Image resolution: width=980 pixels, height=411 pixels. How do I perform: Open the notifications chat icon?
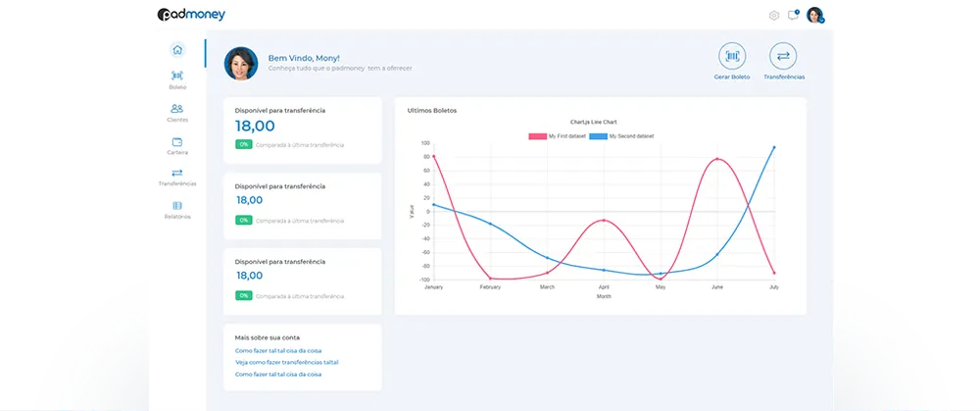(x=793, y=16)
